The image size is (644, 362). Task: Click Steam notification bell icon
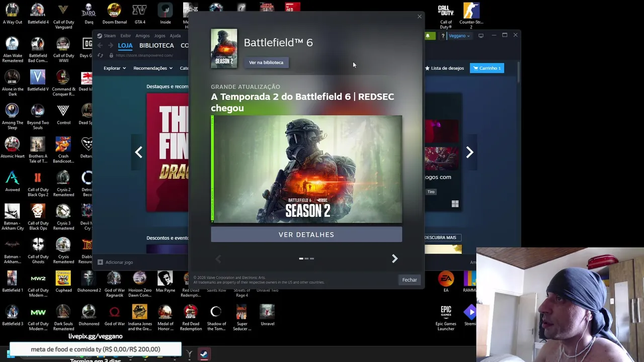pos(428,36)
